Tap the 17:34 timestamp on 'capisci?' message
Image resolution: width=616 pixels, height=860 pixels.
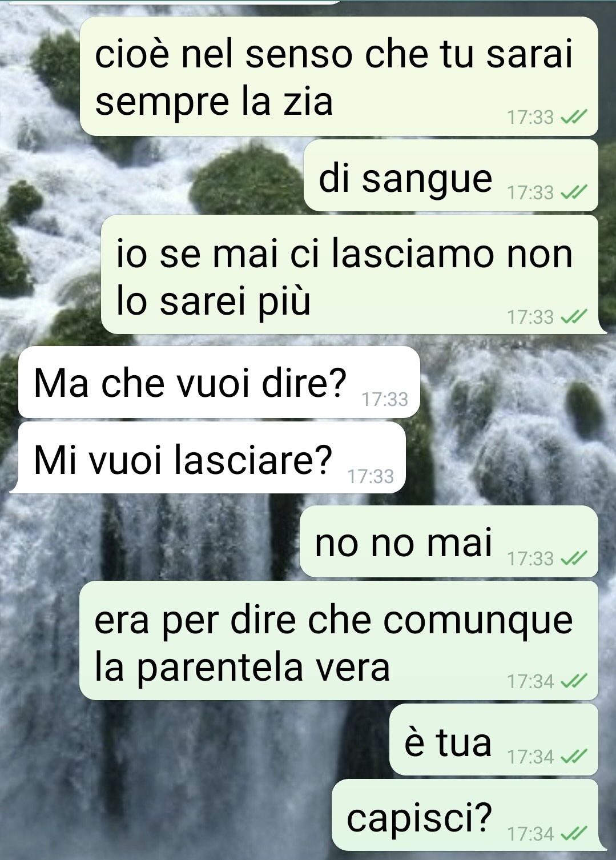[x=530, y=834]
